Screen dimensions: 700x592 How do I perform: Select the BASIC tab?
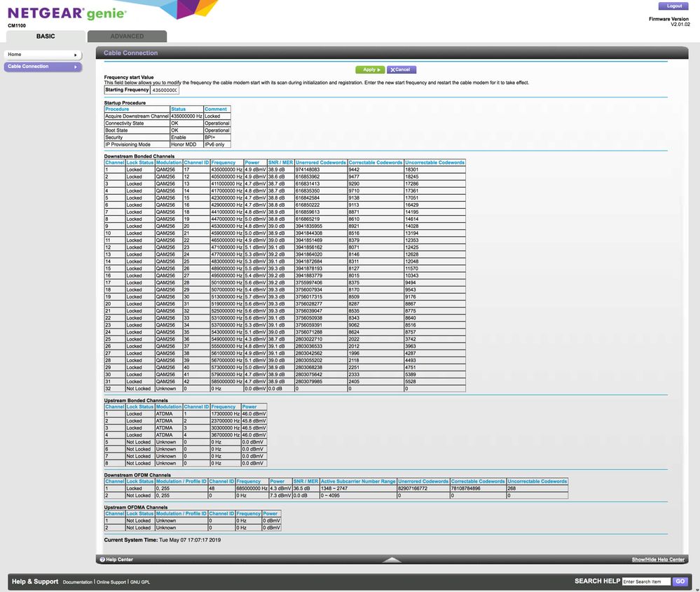46,36
